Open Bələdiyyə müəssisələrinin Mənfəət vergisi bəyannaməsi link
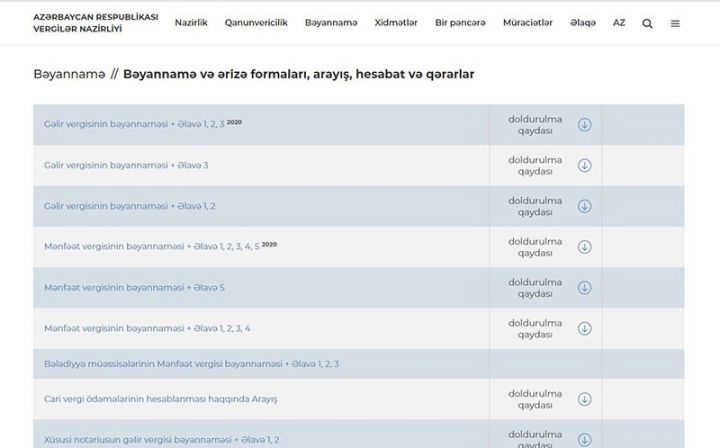Screen dimensions: 720x448 191,364
